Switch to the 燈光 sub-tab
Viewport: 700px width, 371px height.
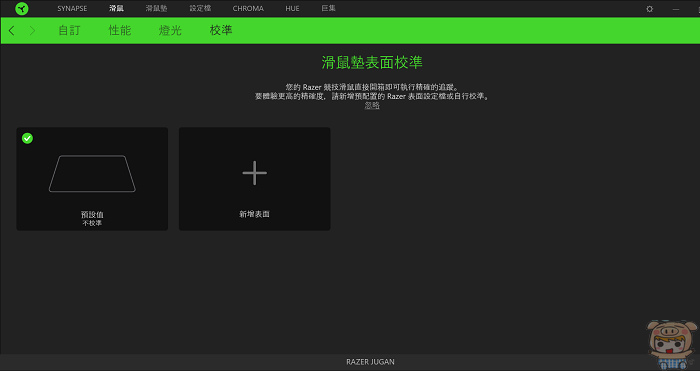tap(170, 30)
